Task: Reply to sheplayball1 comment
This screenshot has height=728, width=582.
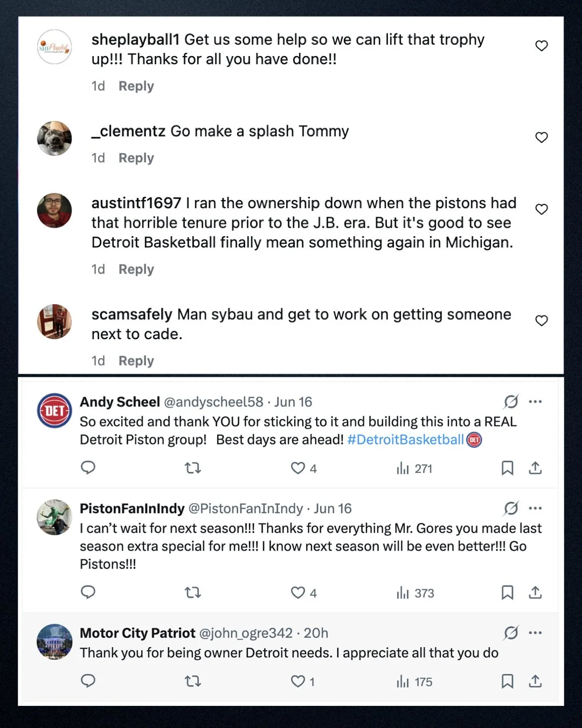Action: click(136, 86)
